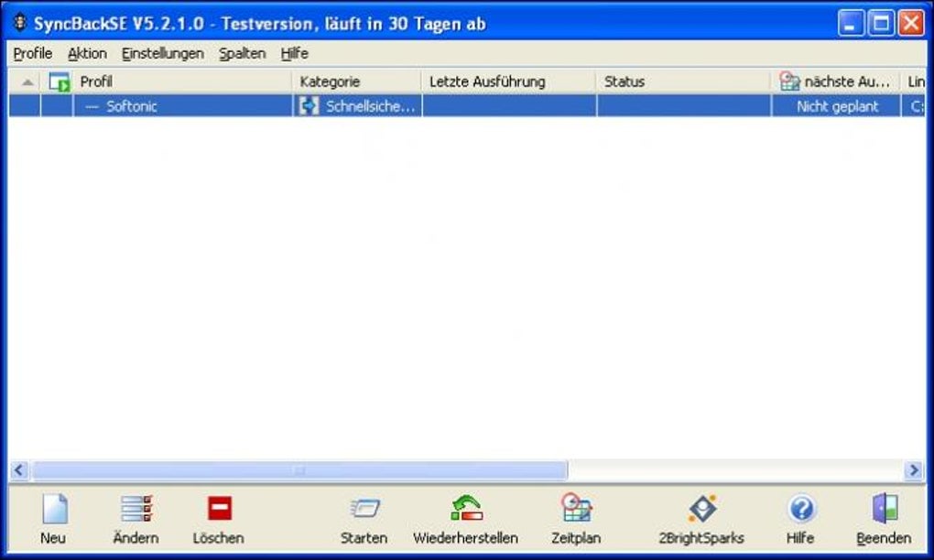
Task: Sort by nächste Ausführung column header
Action: (836, 81)
